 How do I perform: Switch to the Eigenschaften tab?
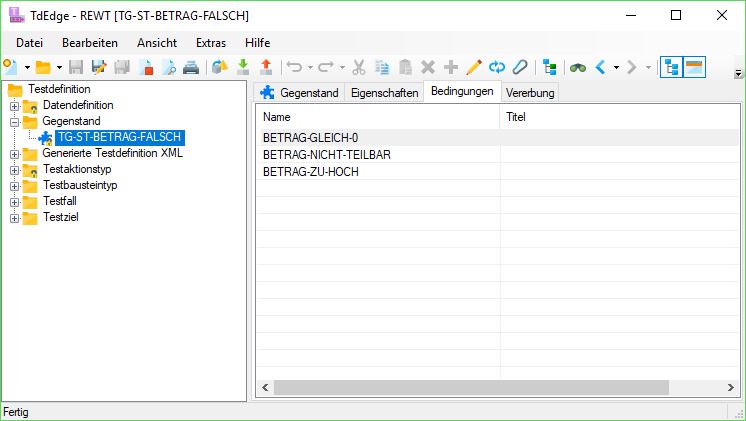[x=384, y=93]
